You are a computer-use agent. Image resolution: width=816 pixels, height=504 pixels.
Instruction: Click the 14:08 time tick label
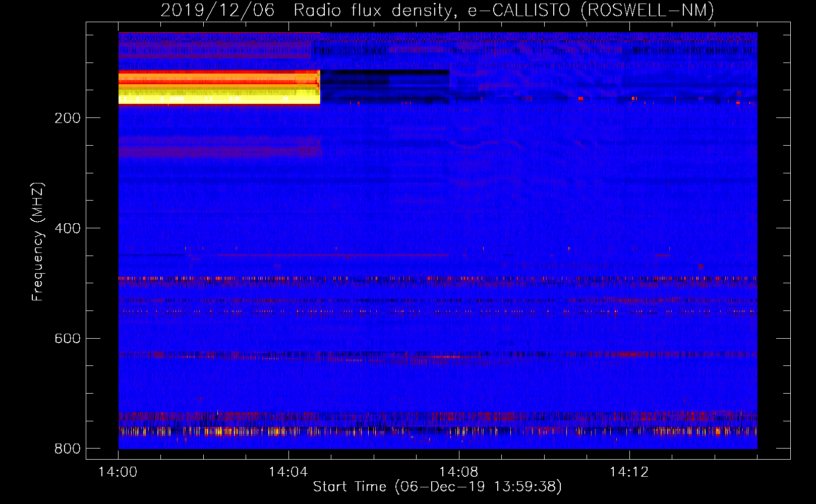(x=458, y=472)
